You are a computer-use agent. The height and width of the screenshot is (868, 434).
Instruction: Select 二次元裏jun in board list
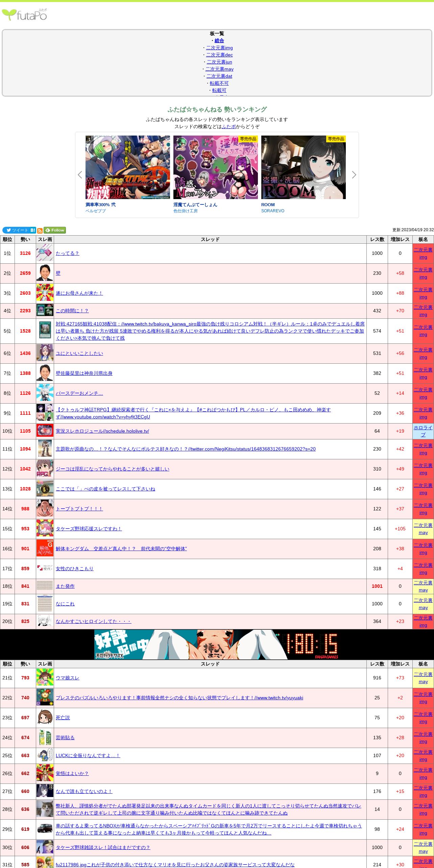[x=219, y=62]
